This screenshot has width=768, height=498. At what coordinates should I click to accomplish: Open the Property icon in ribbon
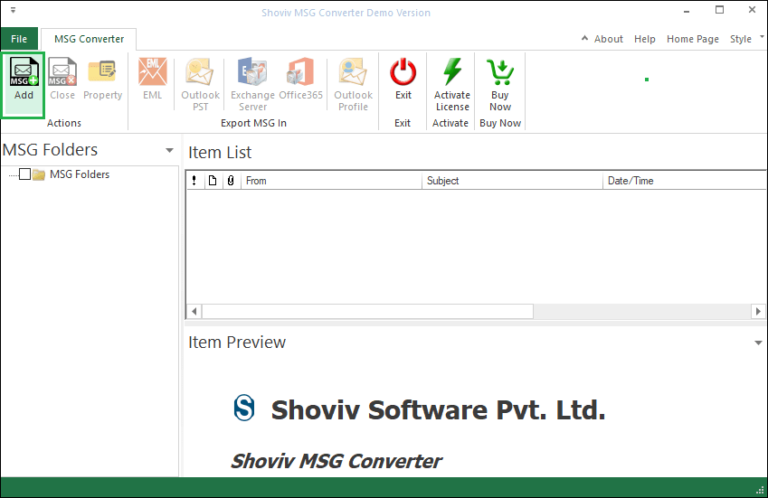tap(102, 73)
